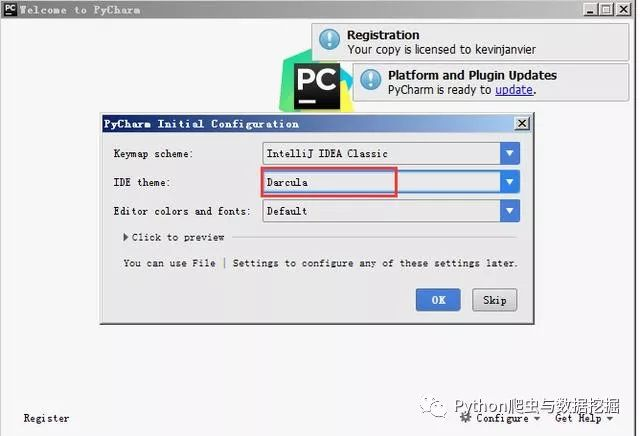Click the 'You can use File | Settings' hint
This screenshot has height=436, width=640.
pos(321,263)
